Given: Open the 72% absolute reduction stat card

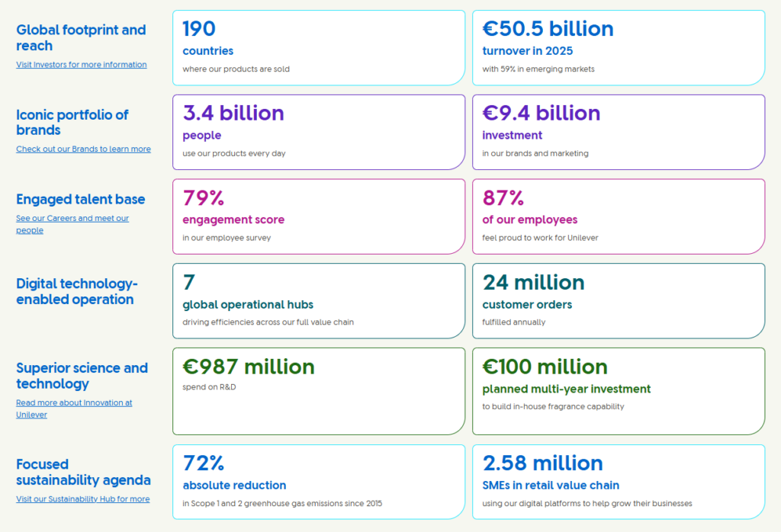Looking at the screenshot, I should coord(319,481).
